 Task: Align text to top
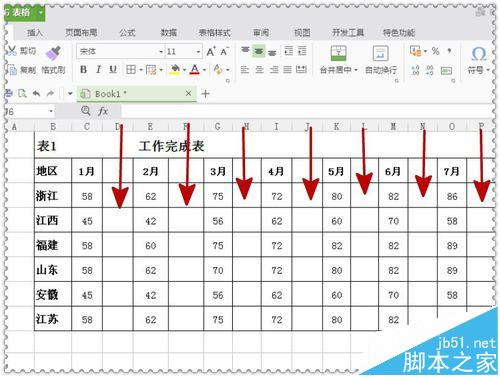pos(245,50)
